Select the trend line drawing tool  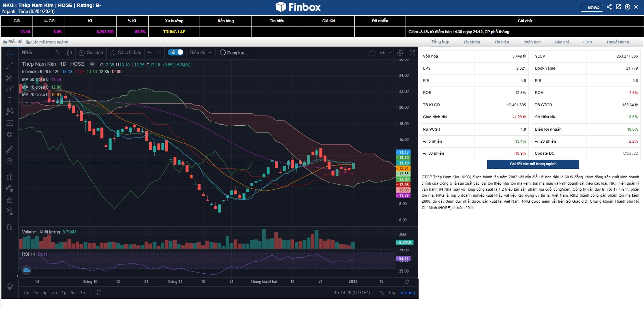point(10,66)
